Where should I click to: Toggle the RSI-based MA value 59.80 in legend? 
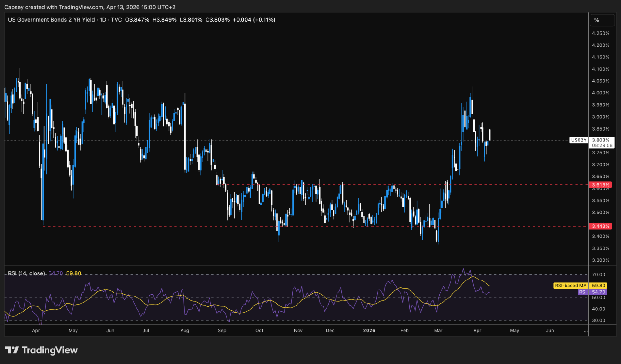pos(73,273)
